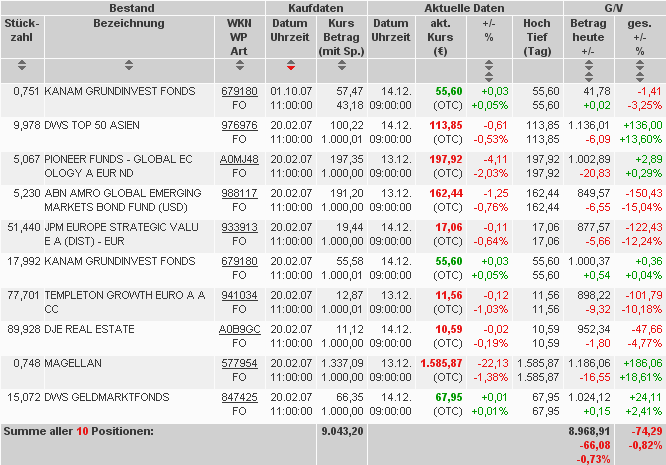Image resolution: width=666 pixels, height=465 pixels.
Task: Sort by +/- % column arrows
Action: 489,71
